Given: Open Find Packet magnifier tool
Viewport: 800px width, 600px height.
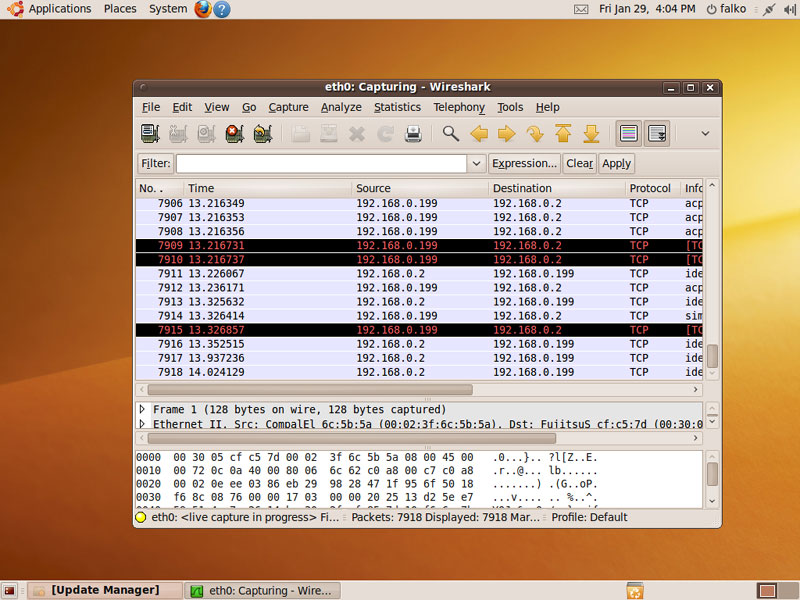Looking at the screenshot, I should (x=451, y=134).
